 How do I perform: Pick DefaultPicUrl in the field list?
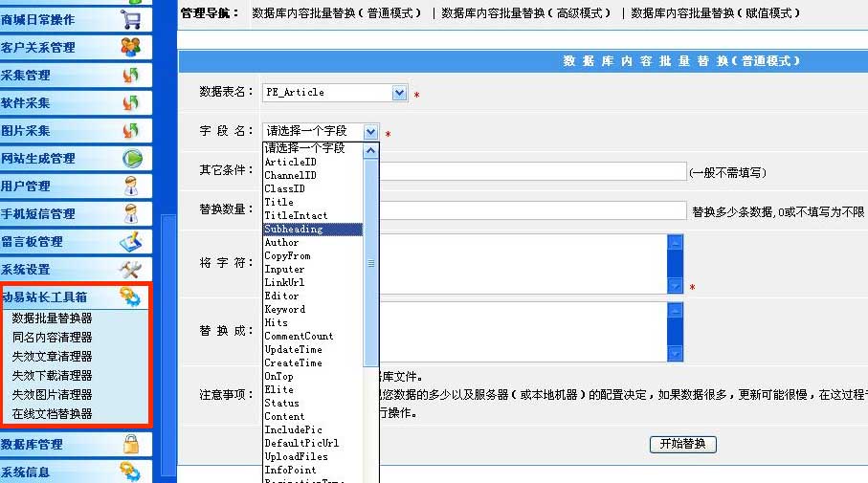point(313,443)
